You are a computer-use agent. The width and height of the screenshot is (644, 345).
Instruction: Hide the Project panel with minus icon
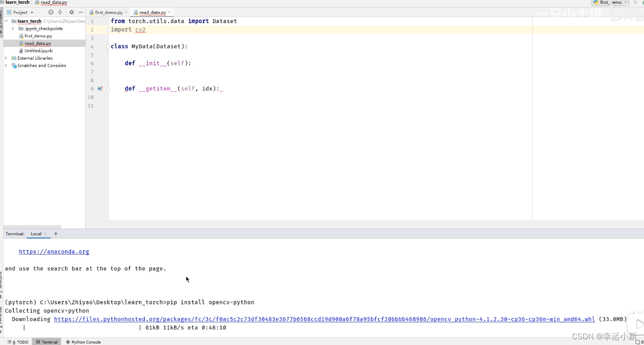coord(80,12)
